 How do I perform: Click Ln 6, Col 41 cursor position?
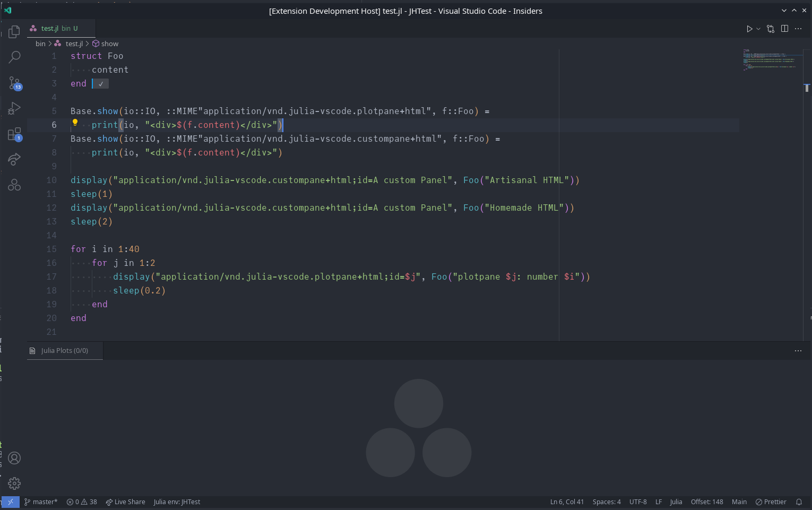(567, 502)
